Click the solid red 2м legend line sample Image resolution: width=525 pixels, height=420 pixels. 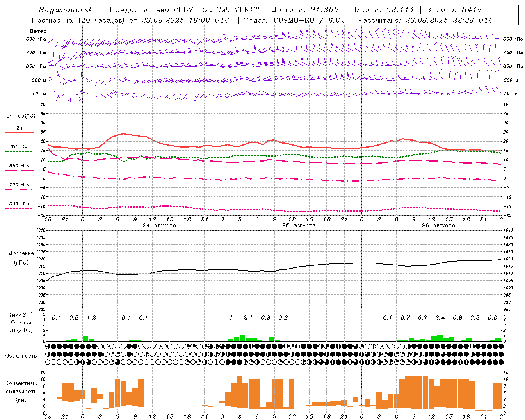19,133
